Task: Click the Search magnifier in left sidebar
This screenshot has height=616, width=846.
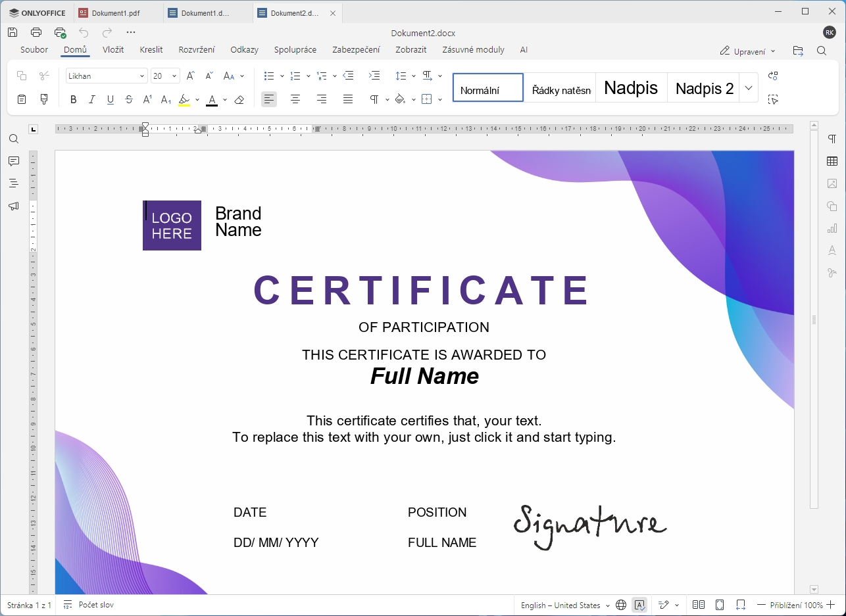Action: click(x=14, y=139)
